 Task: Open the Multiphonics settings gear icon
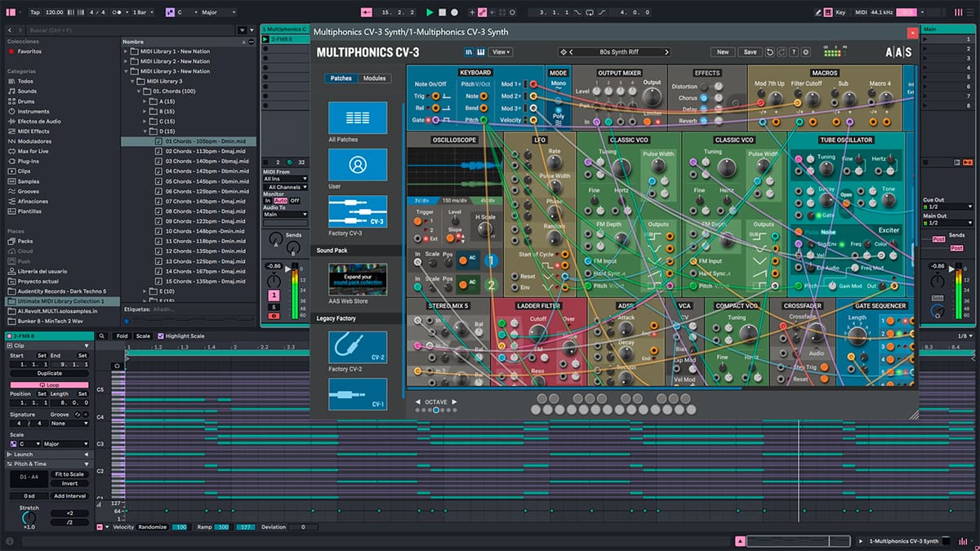click(807, 51)
